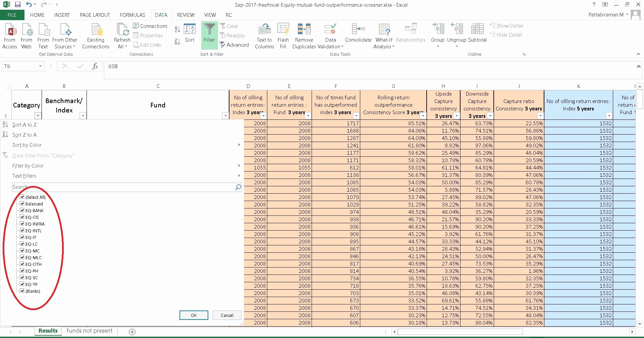Image resolution: width=644 pixels, height=338 pixels.
Task: Toggle the EQ-BANK checkbox
Action: (x=22, y=210)
